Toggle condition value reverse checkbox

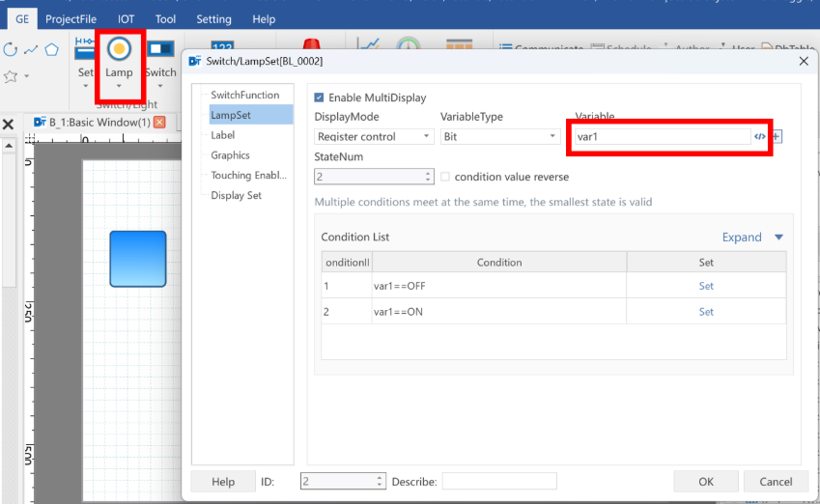(445, 177)
